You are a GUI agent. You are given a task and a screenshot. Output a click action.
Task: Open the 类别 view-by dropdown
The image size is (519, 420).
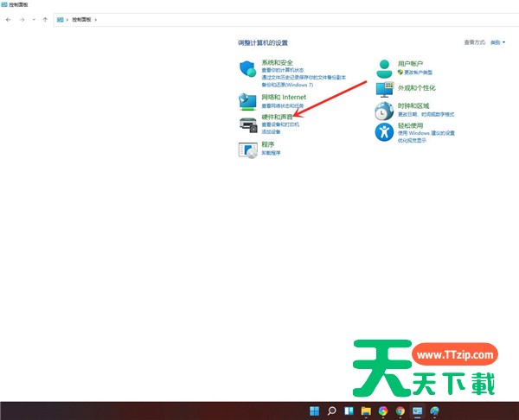[x=498, y=42]
